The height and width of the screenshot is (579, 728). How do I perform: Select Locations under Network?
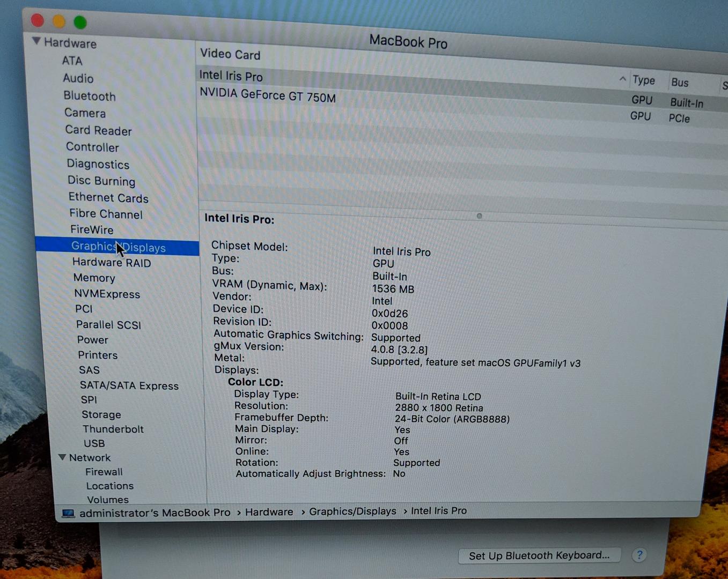109,486
